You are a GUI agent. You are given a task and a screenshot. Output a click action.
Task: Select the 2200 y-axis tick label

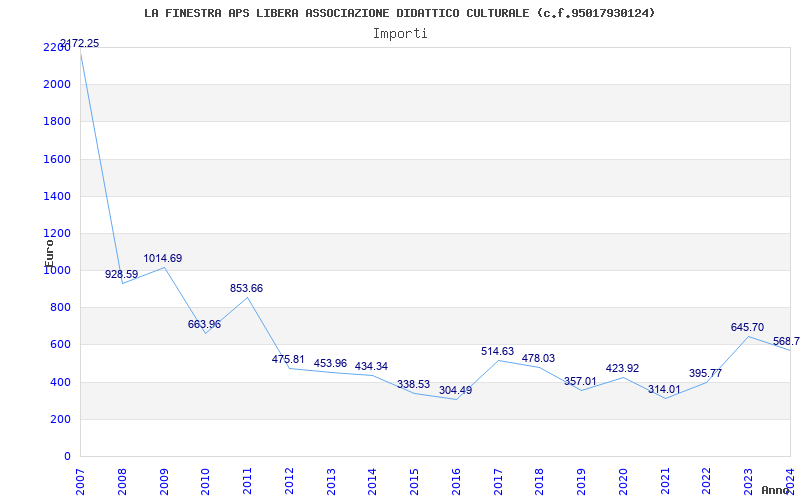pyautogui.click(x=57, y=47)
